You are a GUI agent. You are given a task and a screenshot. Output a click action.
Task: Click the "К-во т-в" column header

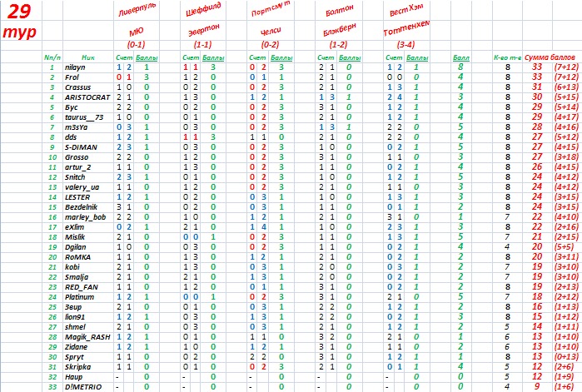pos(507,57)
